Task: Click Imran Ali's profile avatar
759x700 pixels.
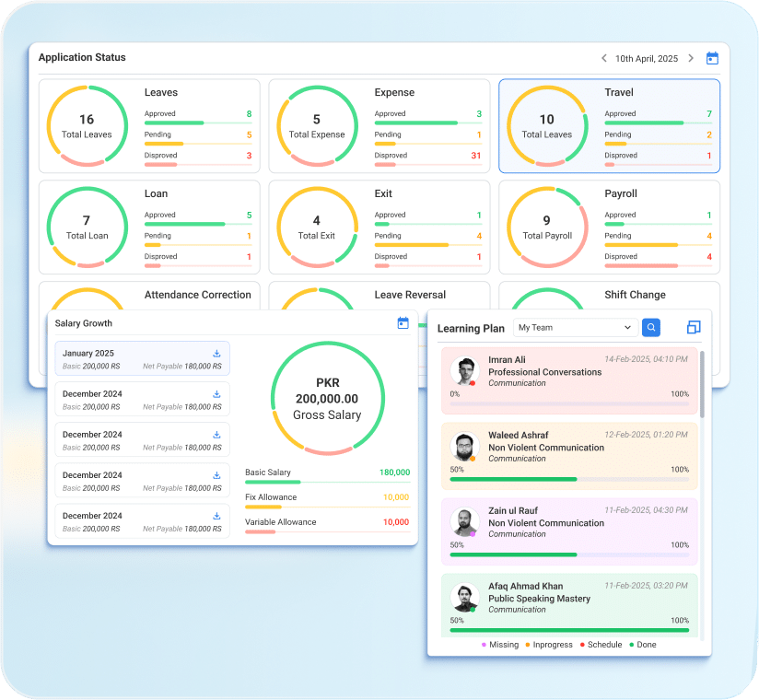Action: click(464, 371)
